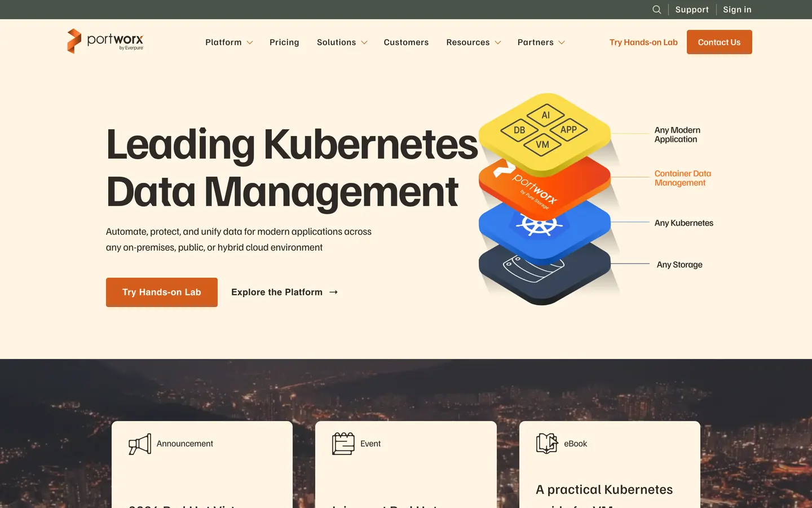Click the Automate, protect, and unify data paragraph

(239, 239)
